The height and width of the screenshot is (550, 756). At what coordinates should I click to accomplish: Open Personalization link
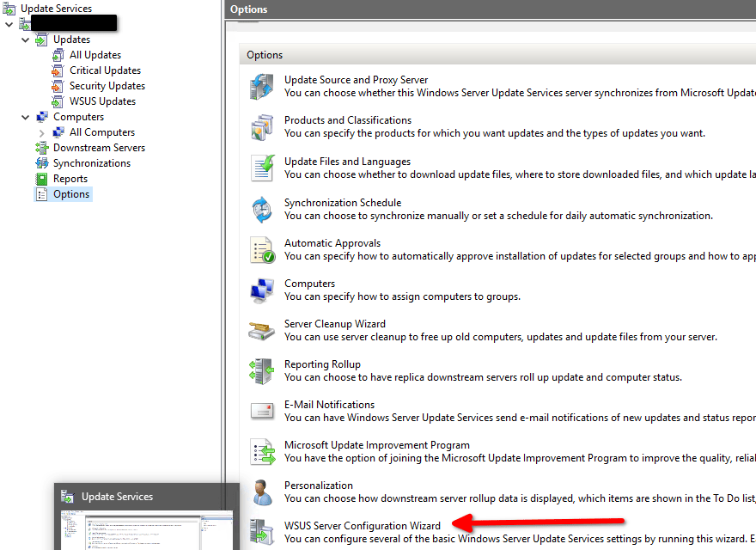click(x=318, y=486)
